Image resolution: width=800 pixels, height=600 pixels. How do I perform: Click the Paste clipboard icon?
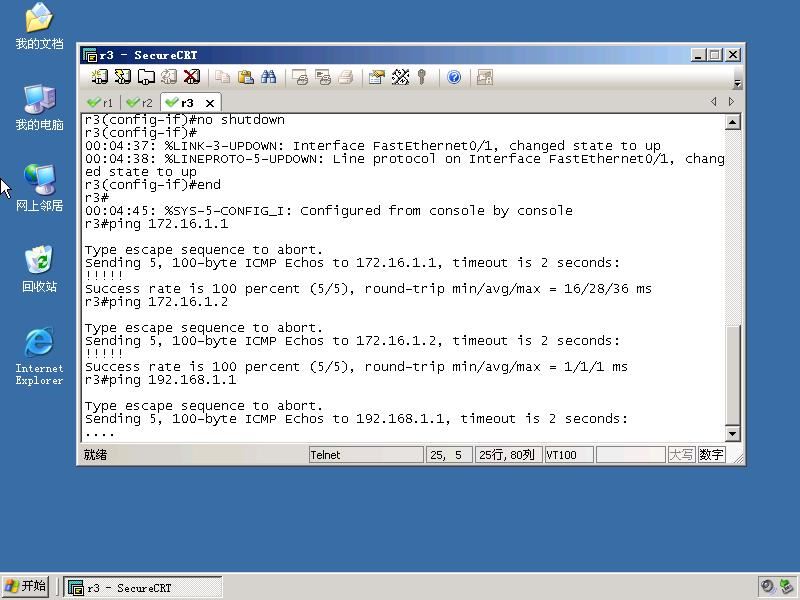pyautogui.click(x=245, y=77)
